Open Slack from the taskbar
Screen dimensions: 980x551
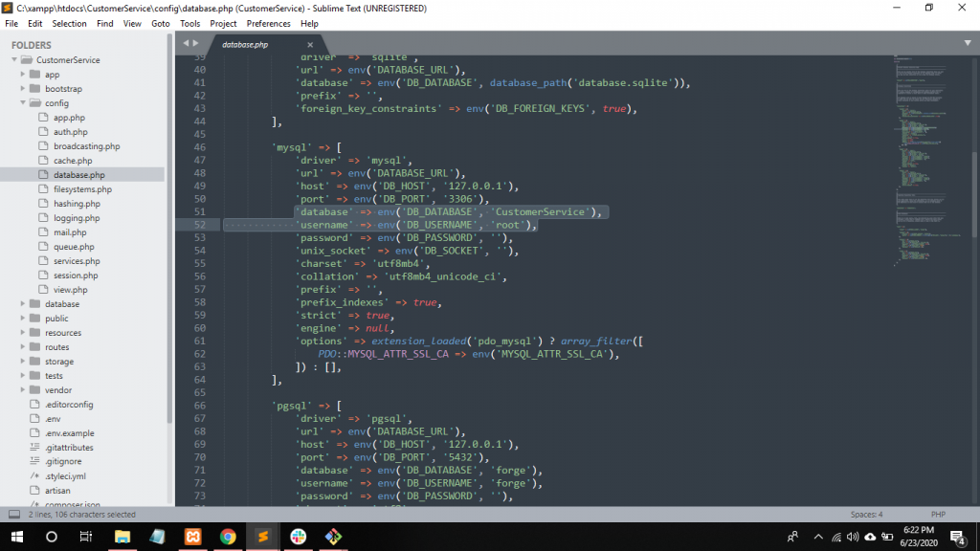pyautogui.click(x=297, y=537)
